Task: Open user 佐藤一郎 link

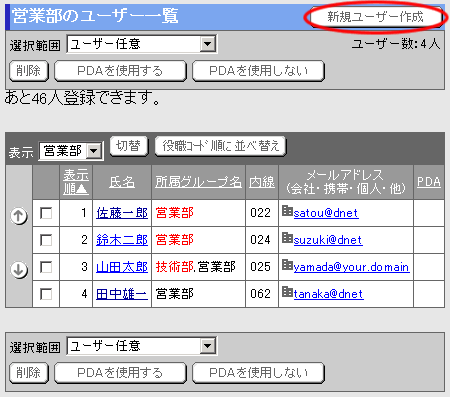Action: (x=122, y=213)
